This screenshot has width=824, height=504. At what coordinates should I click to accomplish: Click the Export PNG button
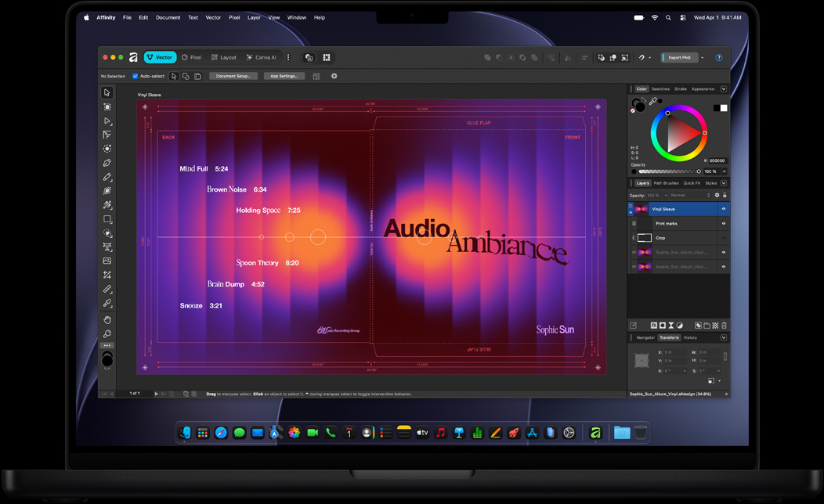(x=679, y=58)
